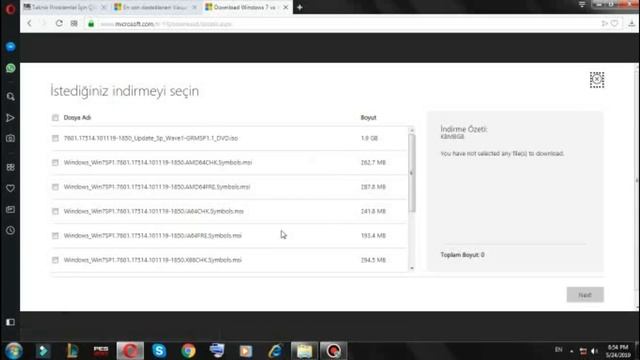Check the AMD64CHK Symbols msi file
Screen dimensions: 640x360
pos(55,162)
